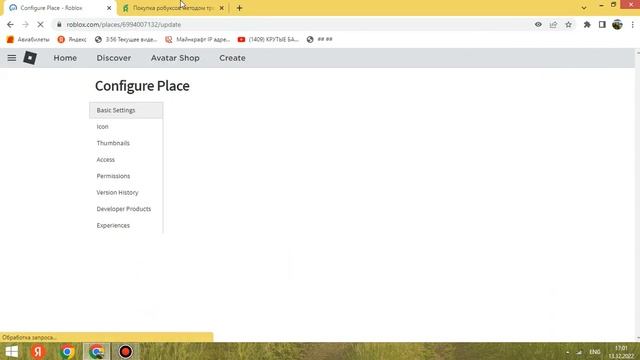Open the Авиабилеты bookmark
Screen dimensions: 640x360
coord(28,40)
